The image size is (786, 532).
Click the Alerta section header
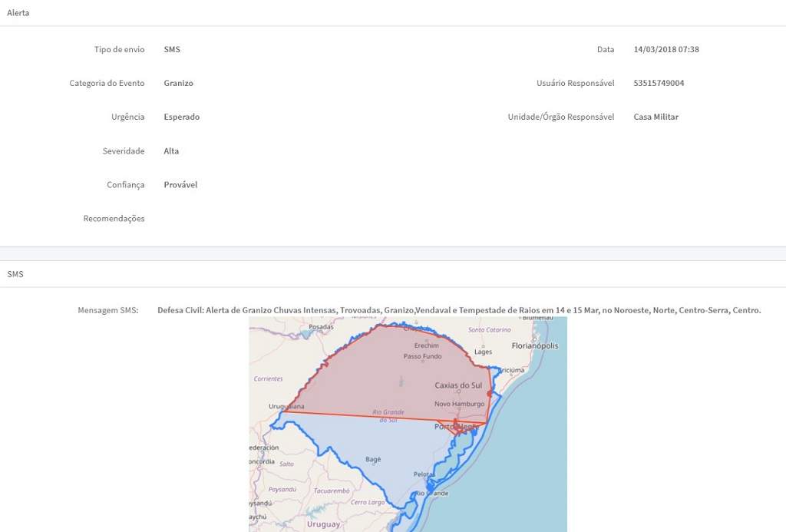pyautogui.click(x=18, y=13)
